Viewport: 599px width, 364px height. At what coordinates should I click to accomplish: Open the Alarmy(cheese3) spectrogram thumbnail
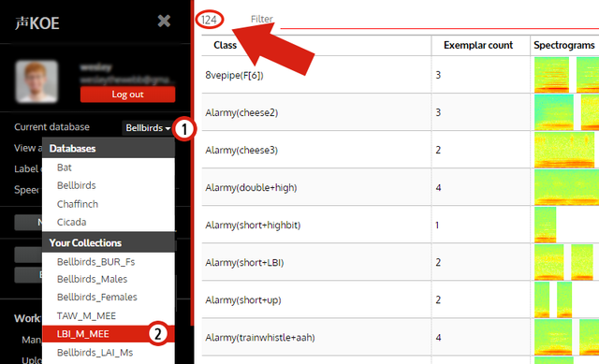pyautogui.click(x=564, y=150)
